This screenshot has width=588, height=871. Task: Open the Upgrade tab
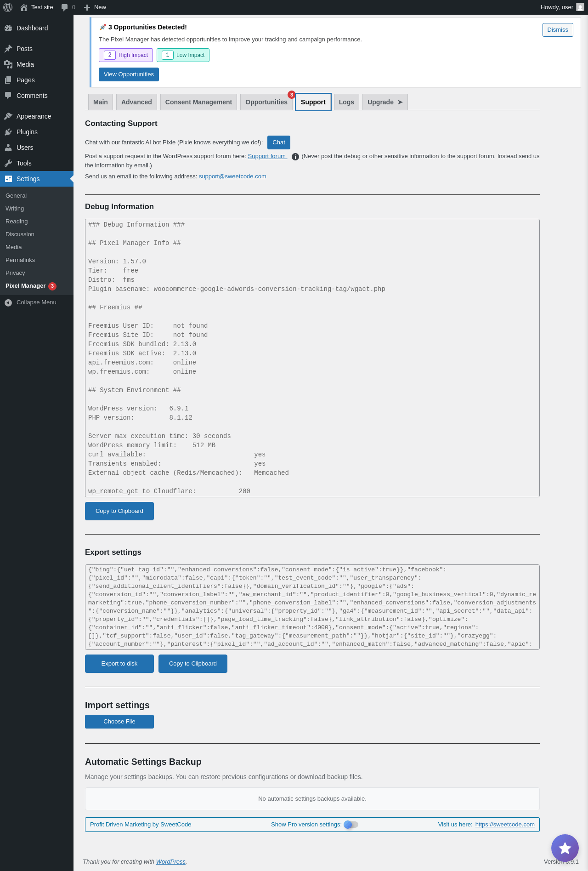tap(385, 102)
